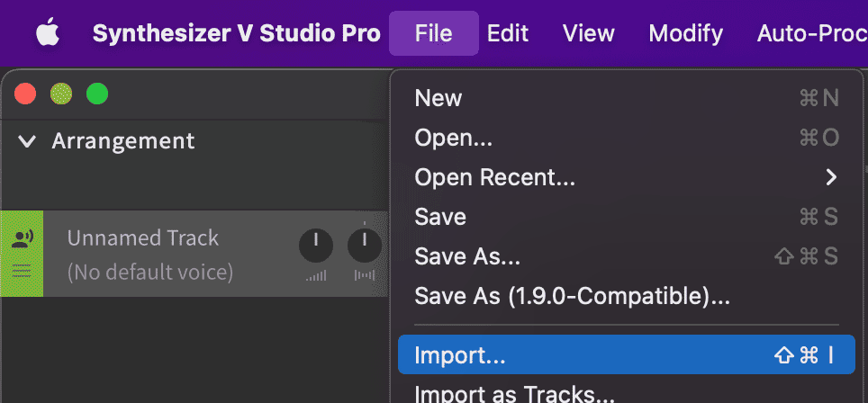Choose Save from the File menu
This screenshot has height=403, width=868.
click(x=440, y=217)
